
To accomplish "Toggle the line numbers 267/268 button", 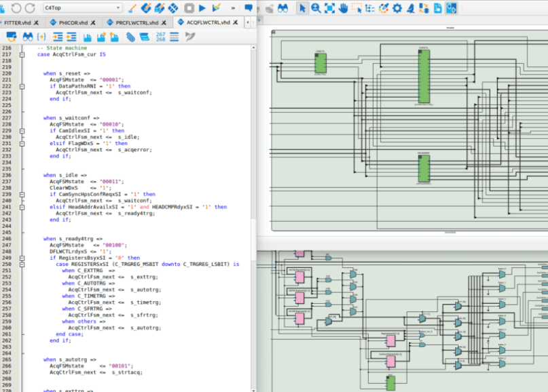I will tap(161, 37).
